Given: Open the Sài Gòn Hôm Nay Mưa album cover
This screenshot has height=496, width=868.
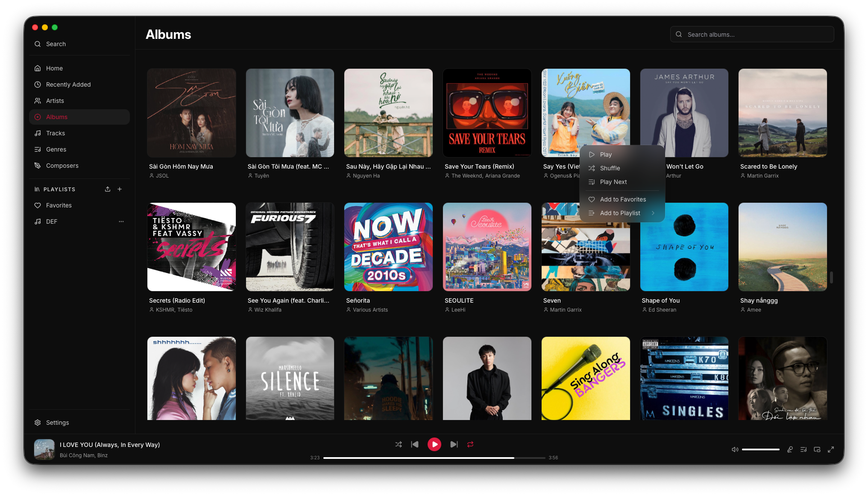Looking at the screenshot, I should click(191, 113).
